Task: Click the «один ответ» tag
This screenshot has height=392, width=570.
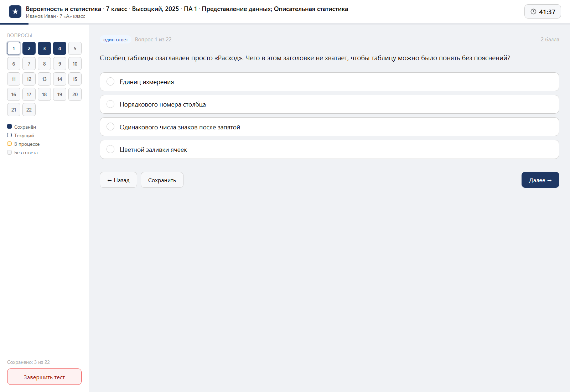Action: (115, 40)
